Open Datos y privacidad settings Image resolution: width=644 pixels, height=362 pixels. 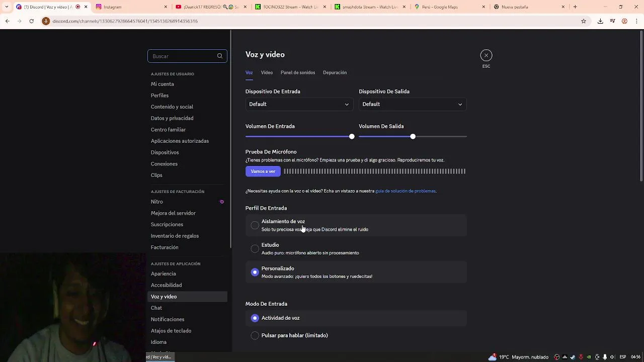pos(187,118)
